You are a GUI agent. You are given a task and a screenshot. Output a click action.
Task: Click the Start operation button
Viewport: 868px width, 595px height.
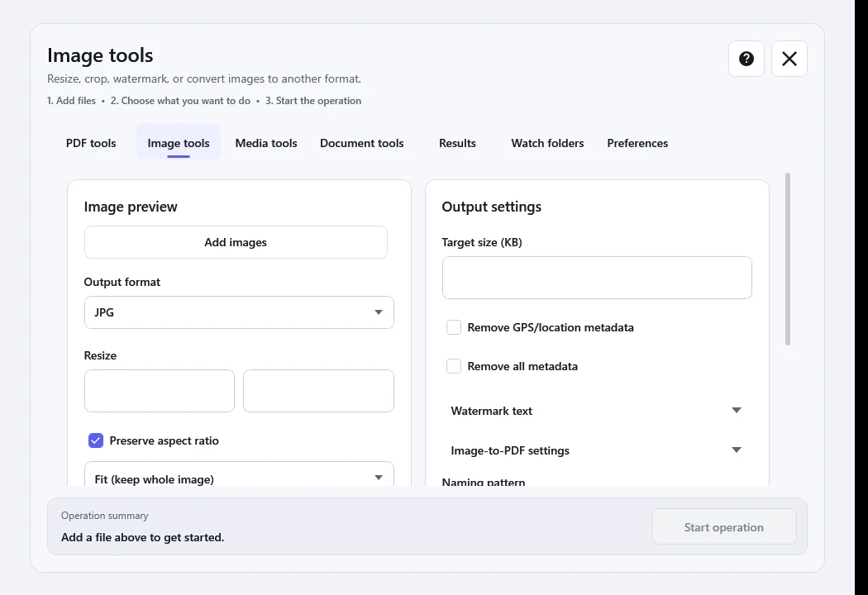coord(723,527)
